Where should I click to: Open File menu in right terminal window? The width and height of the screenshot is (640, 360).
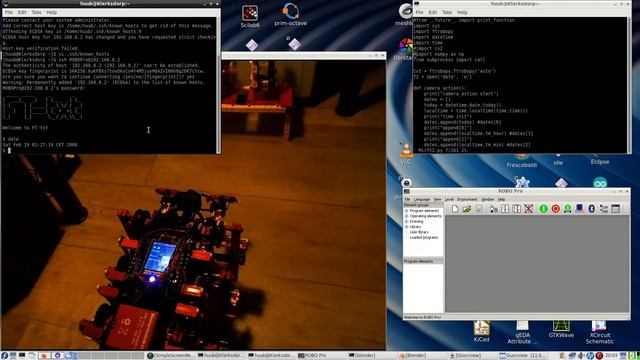click(x=419, y=12)
